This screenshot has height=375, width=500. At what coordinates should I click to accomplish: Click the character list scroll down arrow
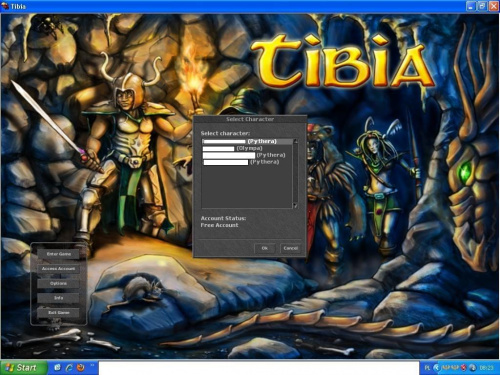295,206
